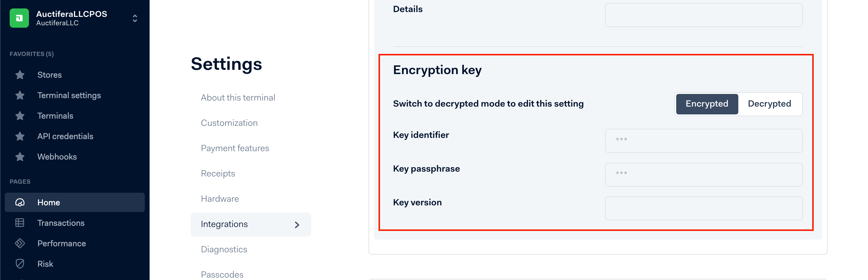This screenshot has width=868, height=280.
Task: Expand the Integrations submenu arrow
Action: click(297, 225)
